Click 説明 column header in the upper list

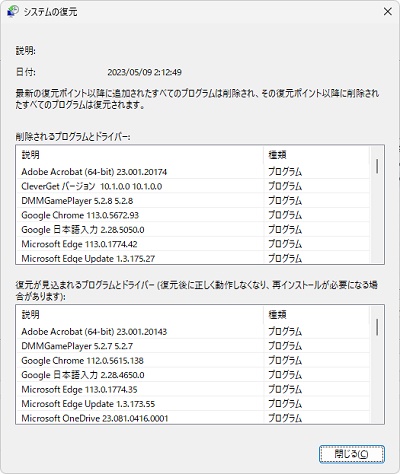click(x=140, y=155)
